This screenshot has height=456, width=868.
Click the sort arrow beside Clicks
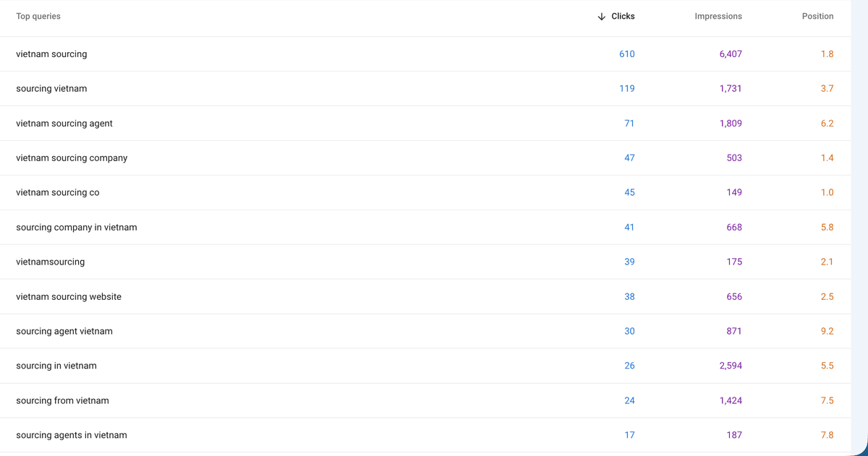click(601, 17)
